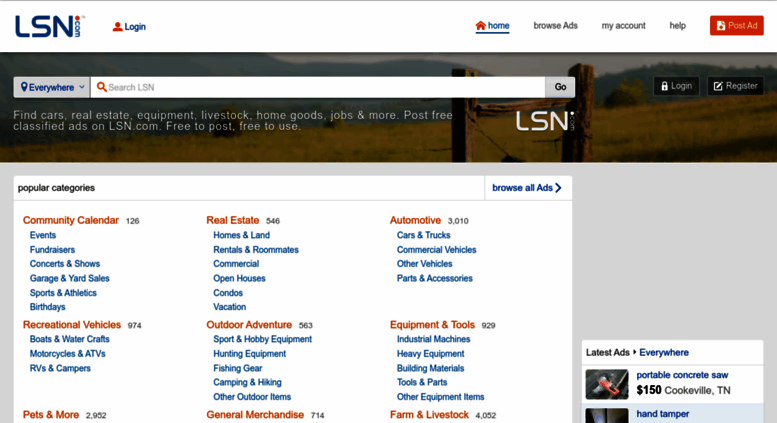Click the portable concrete saw thumbnail

607,384
